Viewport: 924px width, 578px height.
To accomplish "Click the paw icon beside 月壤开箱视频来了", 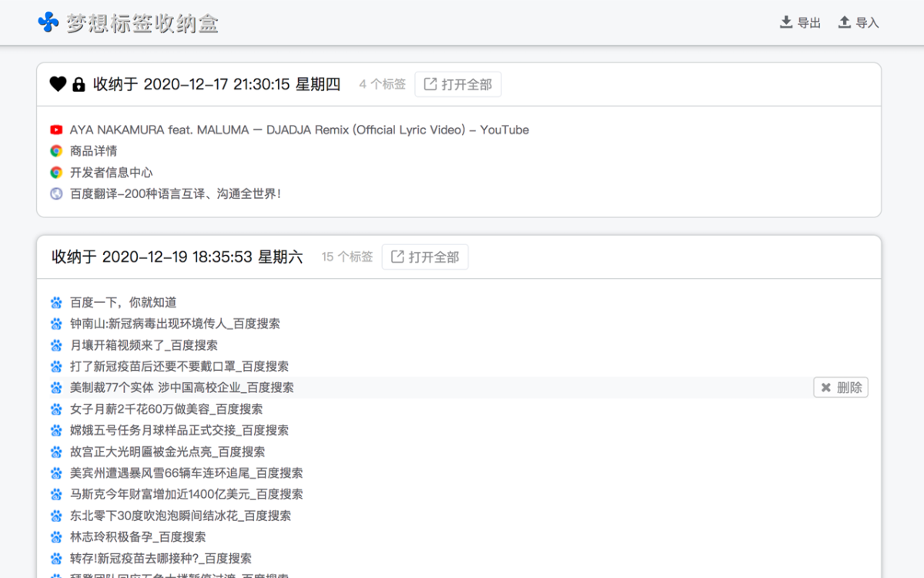I will [x=56, y=345].
